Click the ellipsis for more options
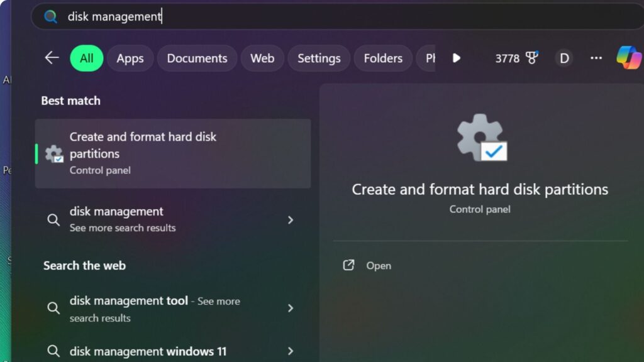Image resolution: width=644 pixels, height=362 pixels. click(x=596, y=58)
